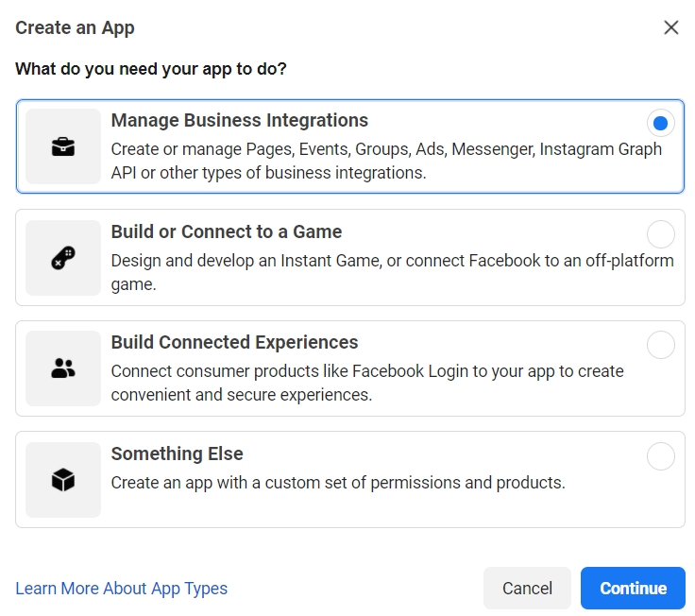Click the Manage Business Integrations title
Image resolution: width=695 pixels, height=616 pixels.
[240, 121]
